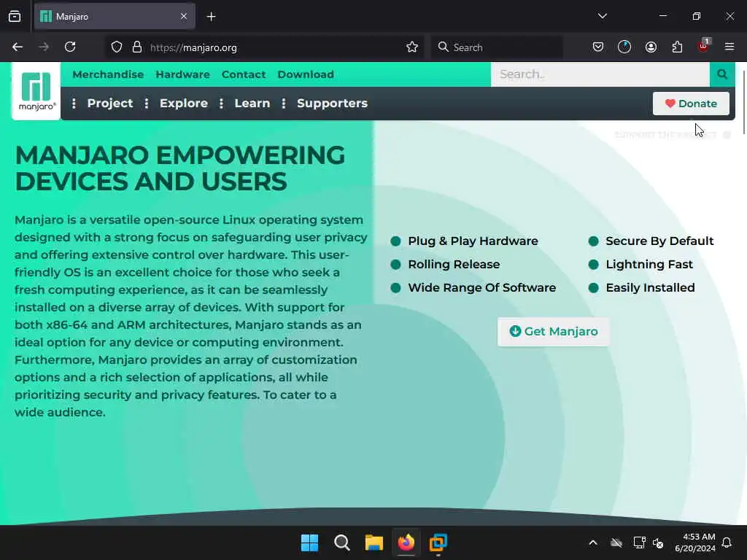
Task: Open the Download link in top nav
Action: [x=306, y=74]
